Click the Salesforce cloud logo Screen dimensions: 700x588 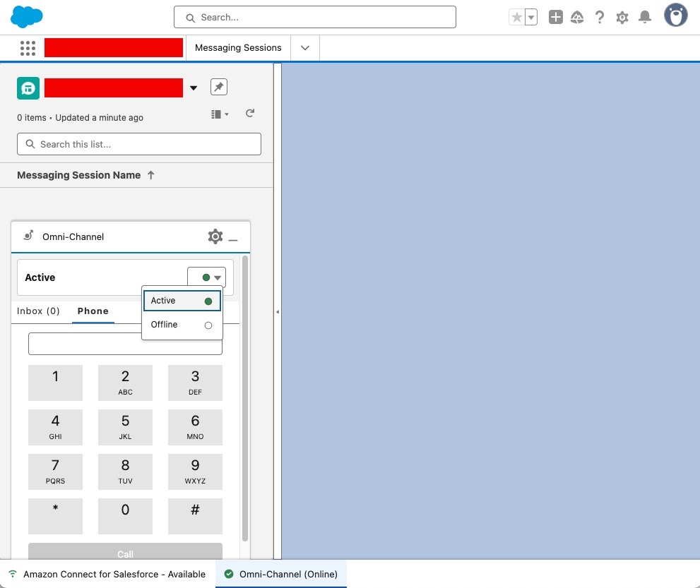point(26,17)
